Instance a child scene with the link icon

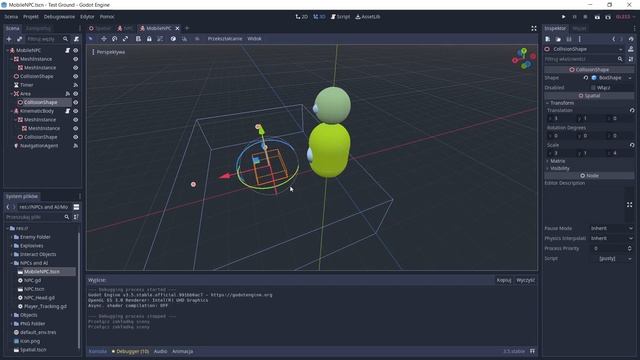(x=19, y=39)
